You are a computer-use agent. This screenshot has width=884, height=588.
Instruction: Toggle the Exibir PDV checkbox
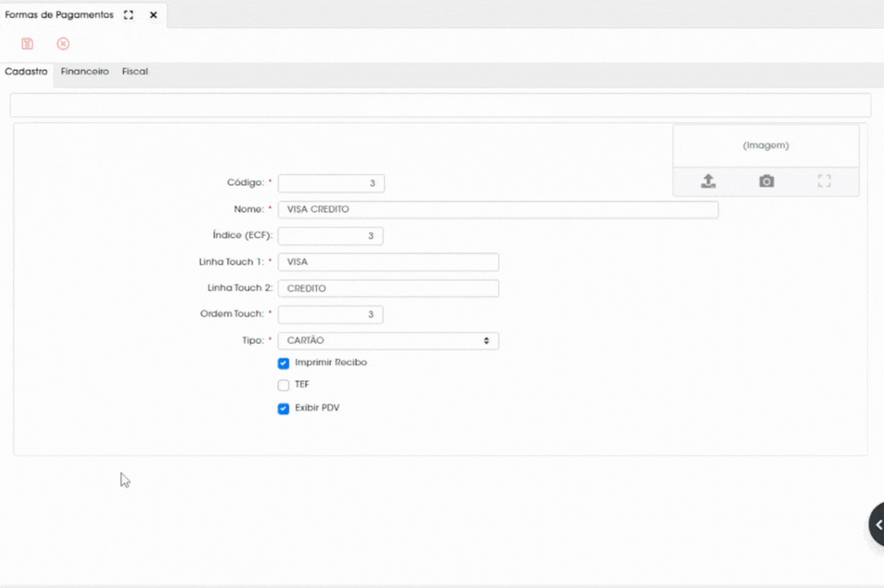click(x=283, y=408)
